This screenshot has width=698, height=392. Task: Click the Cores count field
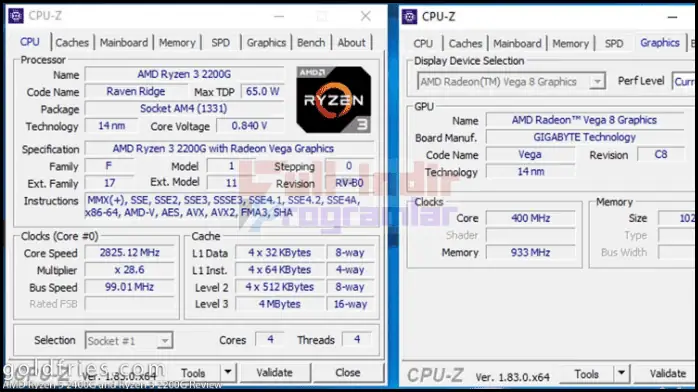tap(270, 339)
